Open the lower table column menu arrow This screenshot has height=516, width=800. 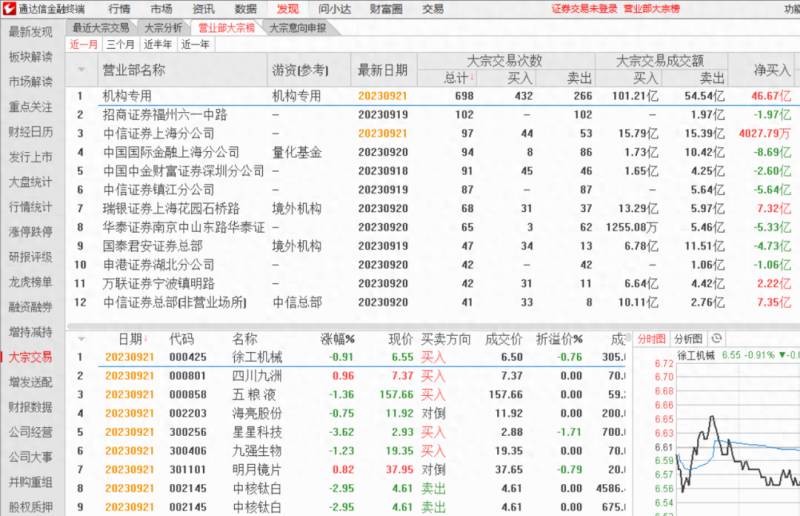(81, 339)
